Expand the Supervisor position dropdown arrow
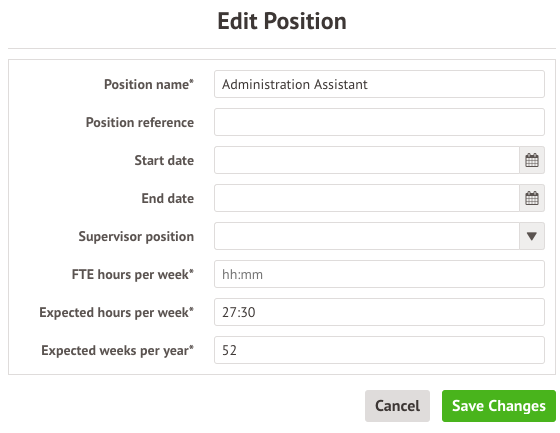Image resolution: width=560 pixels, height=433 pixels. tap(532, 236)
